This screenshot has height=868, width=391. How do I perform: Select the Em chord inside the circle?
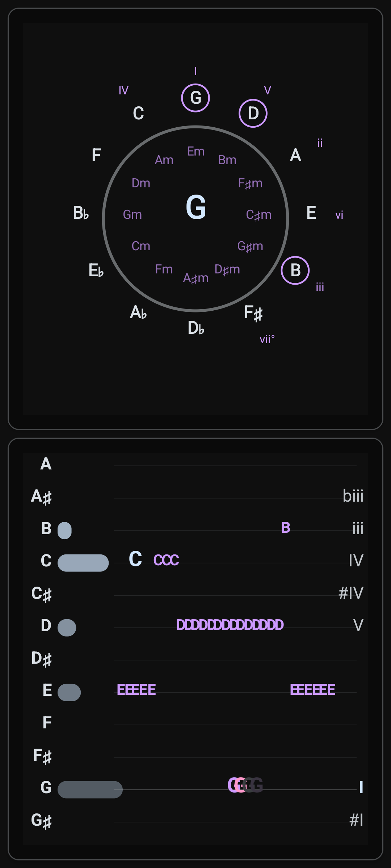(196, 151)
